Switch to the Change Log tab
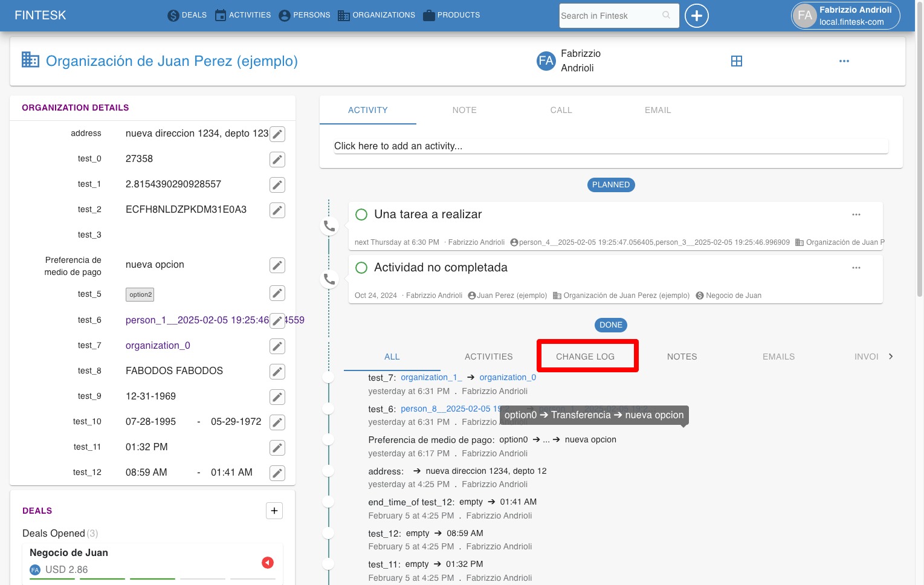Image resolution: width=924 pixels, height=585 pixels. point(585,357)
